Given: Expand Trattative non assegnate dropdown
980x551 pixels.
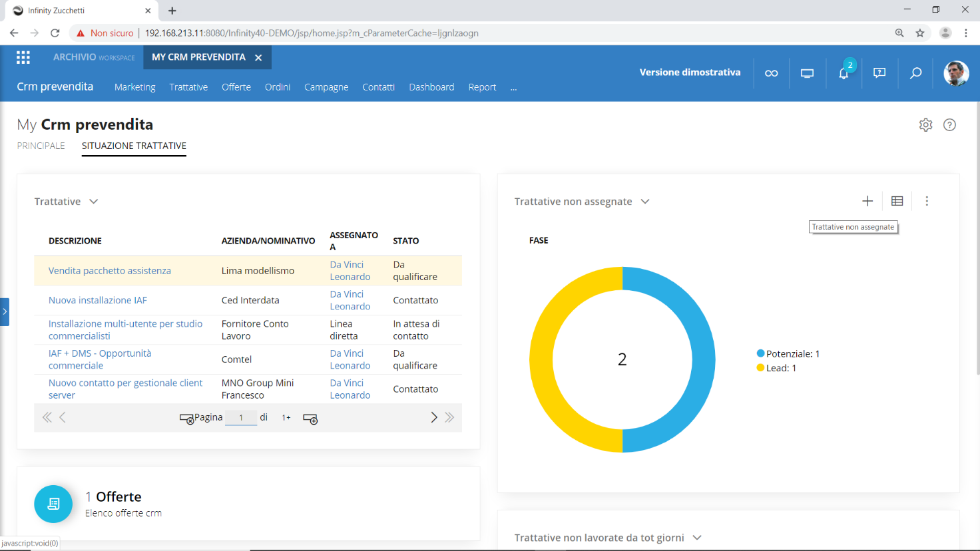Looking at the screenshot, I should click(645, 202).
